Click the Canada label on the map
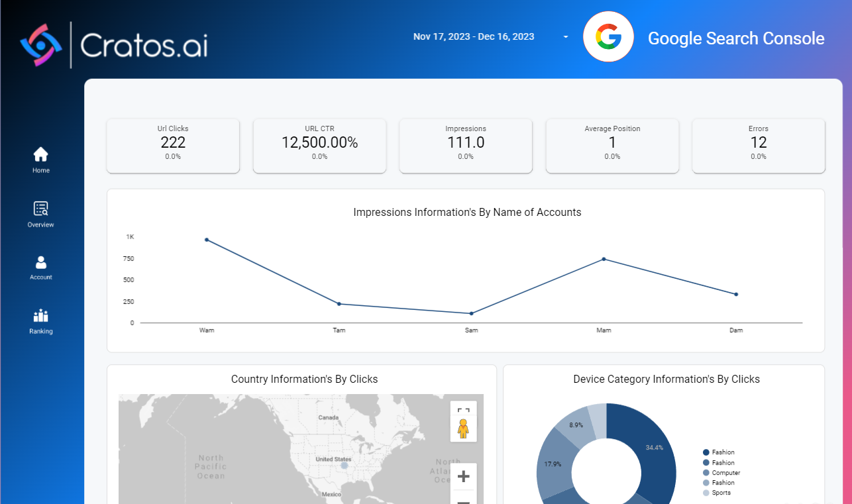The image size is (852, 504). pos(329,418)
